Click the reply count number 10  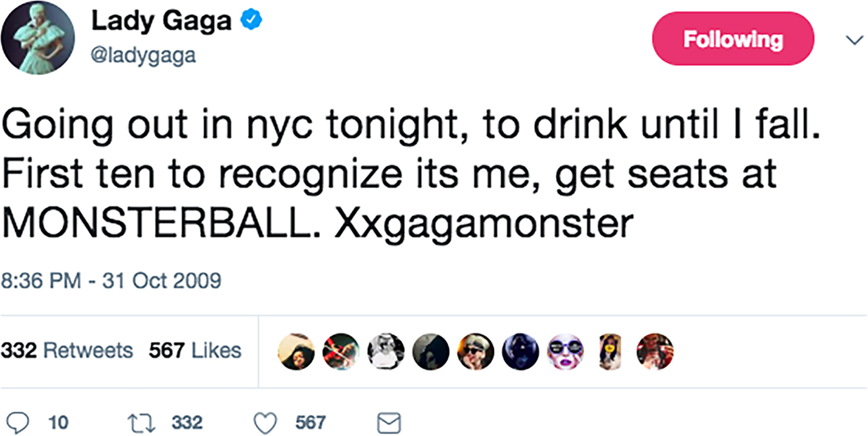tap(58, 423)
